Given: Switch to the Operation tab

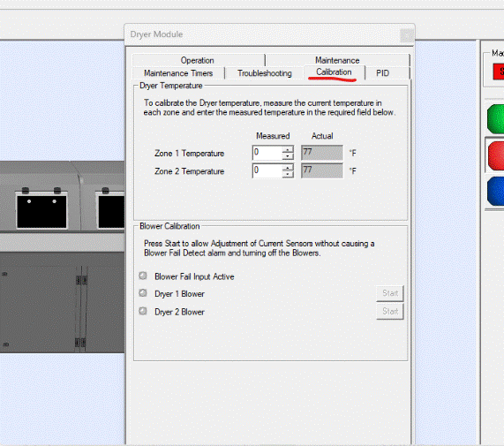Looking at the screenshot, I should tap(198, 60).
